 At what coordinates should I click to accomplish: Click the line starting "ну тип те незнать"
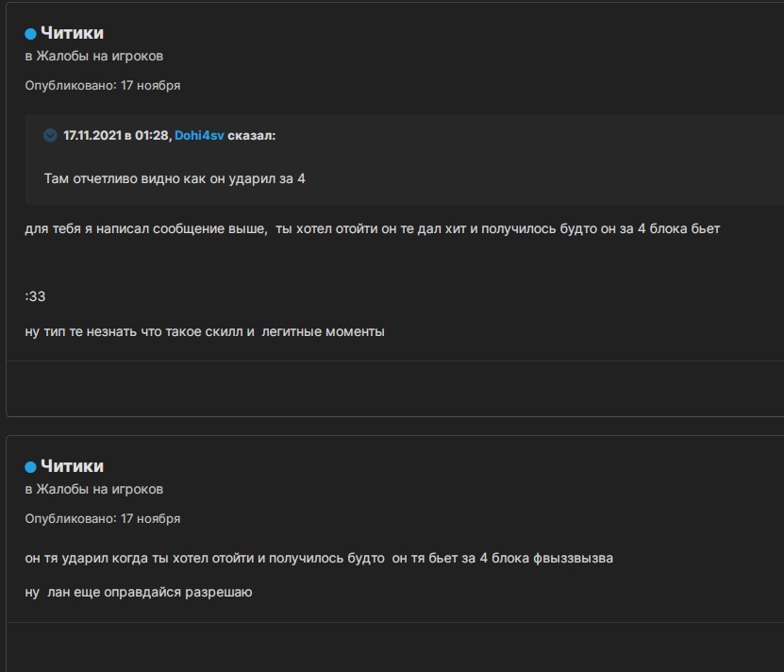point(205,331)
